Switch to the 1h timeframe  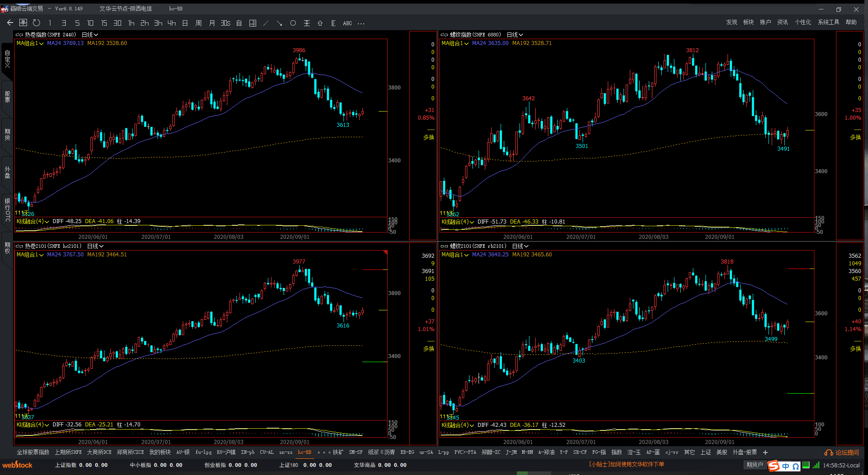131,23
